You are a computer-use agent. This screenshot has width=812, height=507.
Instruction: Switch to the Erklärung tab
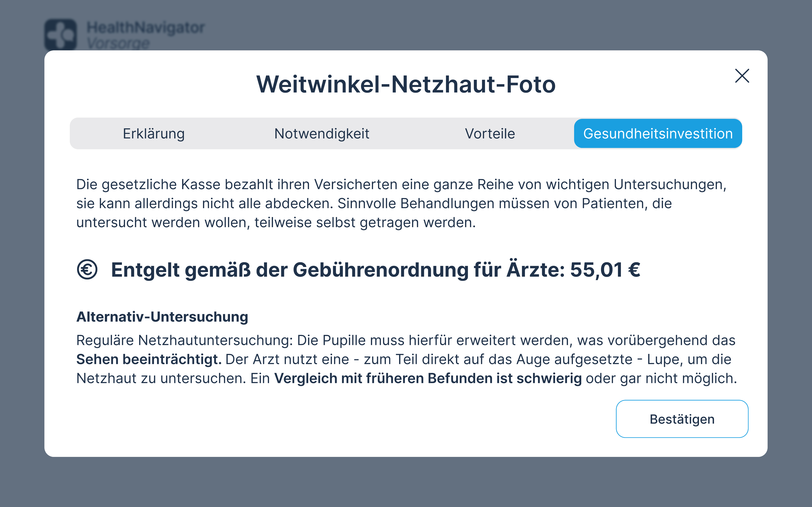154,133
